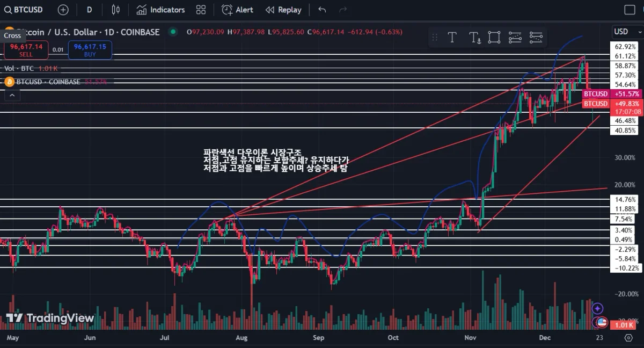This screenshot has height=348, width=644.
Task: Open the Indicators dialog
Action: (160, 10)
